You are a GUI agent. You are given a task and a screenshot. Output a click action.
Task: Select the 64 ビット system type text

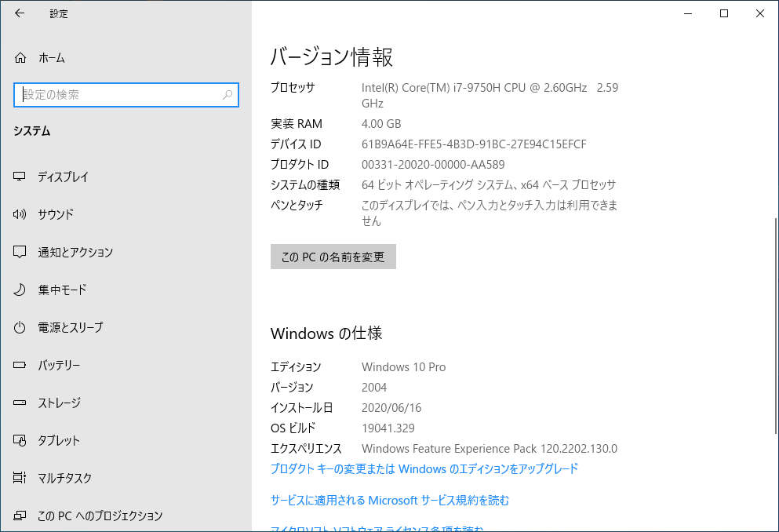pos(489,184)
